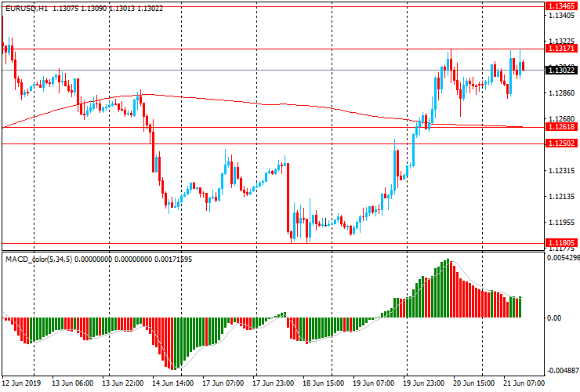This screenshot has height=392, width=580.
Task: Click the 1.13405 price scale value
Action: click(x=562, y=15)
